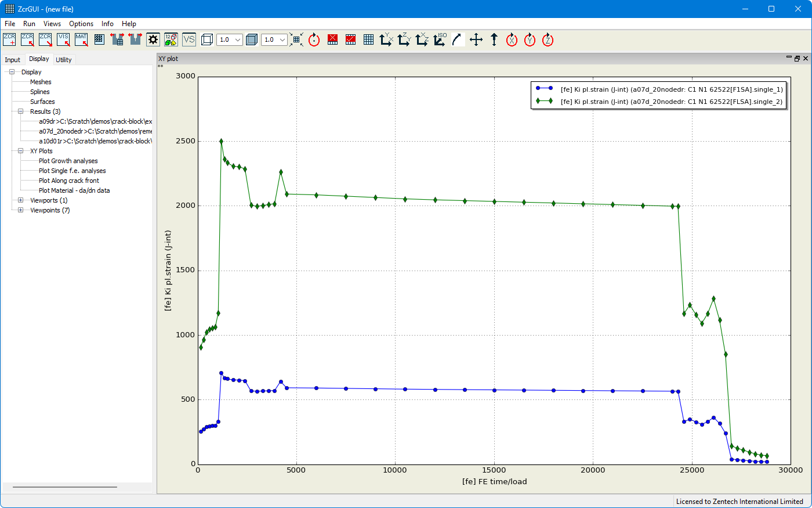Collapse the Display tree root node
This screenshot has width=812, height=508.
coord(12,72)
